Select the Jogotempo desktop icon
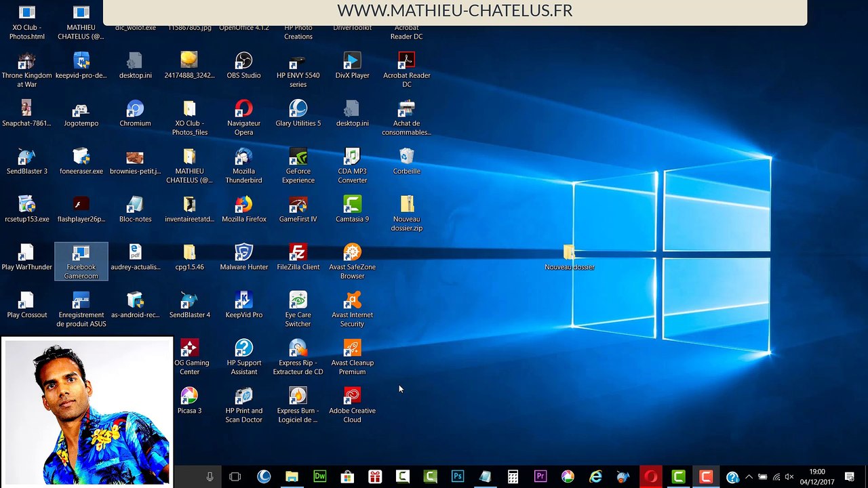 [81, 114]
